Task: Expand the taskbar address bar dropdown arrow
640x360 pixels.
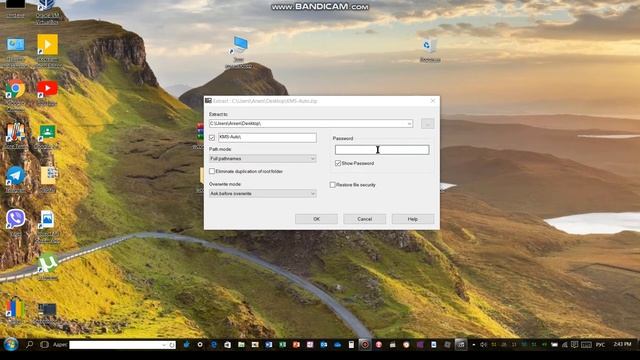Action: coord(164,345)
